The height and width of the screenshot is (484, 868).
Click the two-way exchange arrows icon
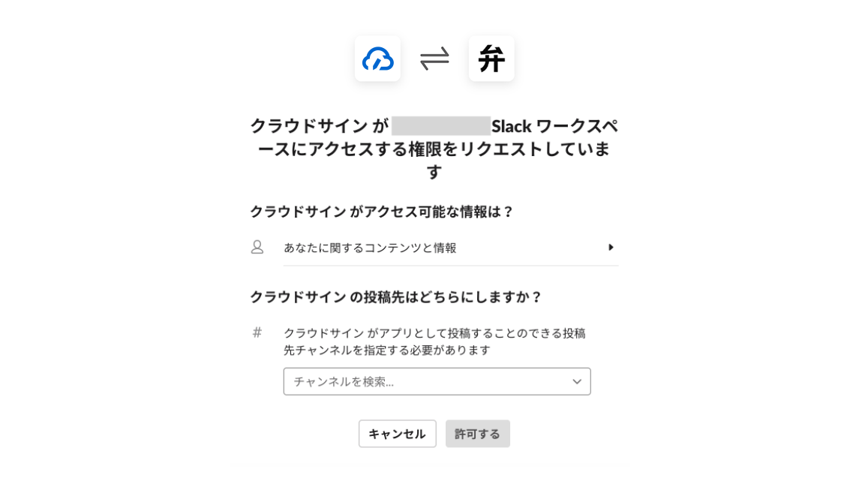[x=434, y=59]
